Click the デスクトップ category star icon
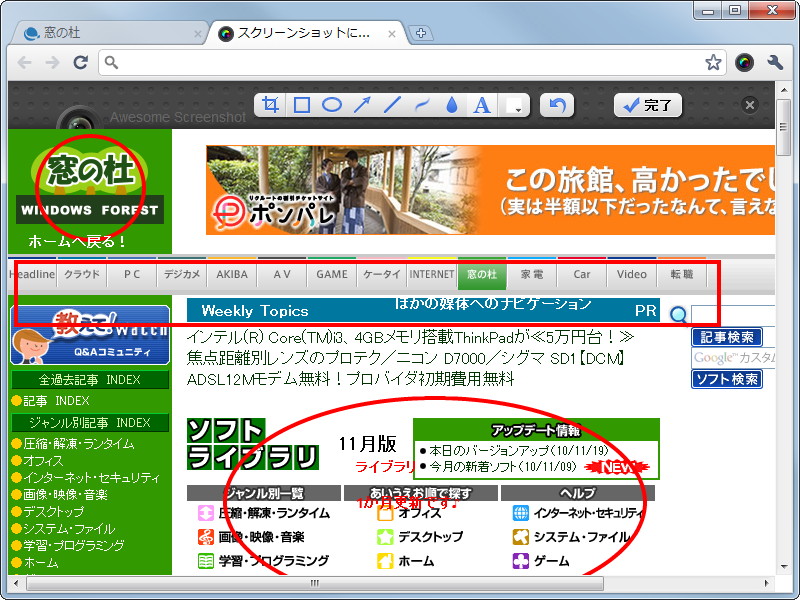 coord(385,537)
